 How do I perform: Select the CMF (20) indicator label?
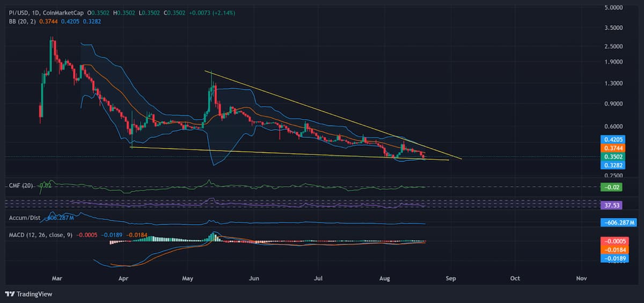coord(21,186)
